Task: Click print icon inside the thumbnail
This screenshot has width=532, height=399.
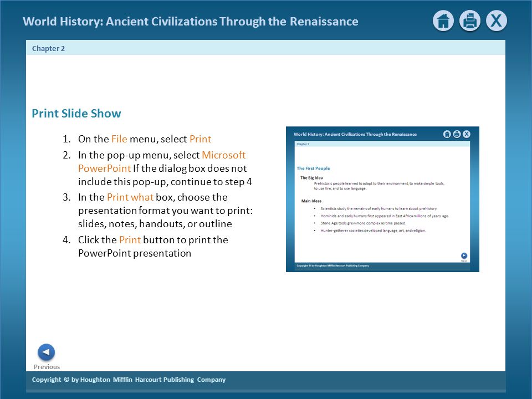Action: point(457,134)
